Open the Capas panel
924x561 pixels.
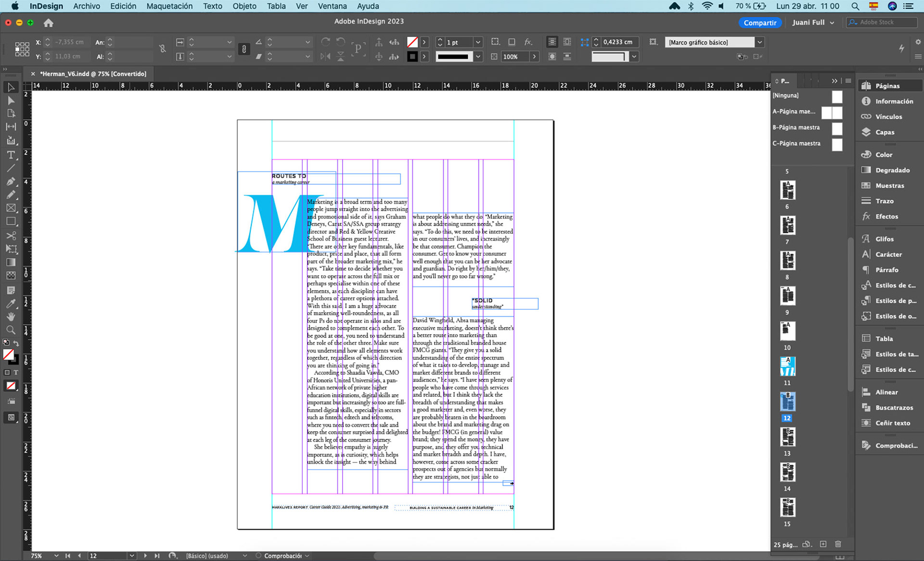click(x=885, y=132)
